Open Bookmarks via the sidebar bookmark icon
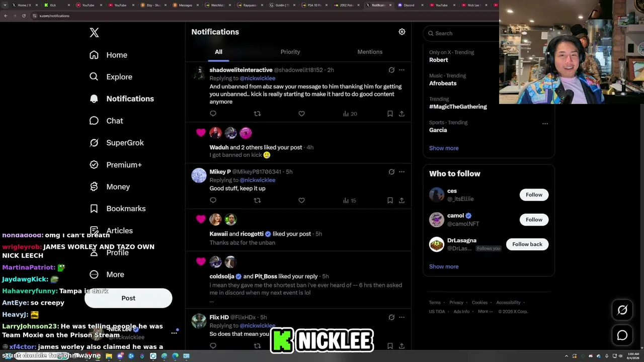The height and width of the screenshot is (362, 644). (x=94, y=209)
